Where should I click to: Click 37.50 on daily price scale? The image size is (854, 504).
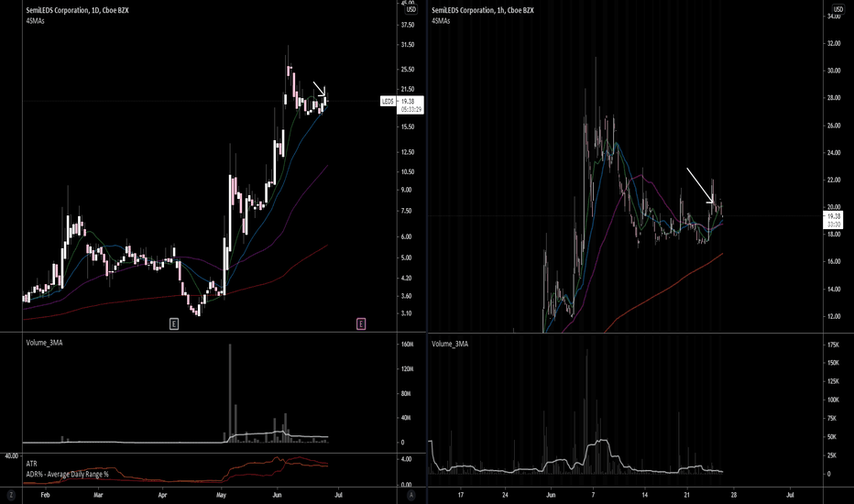408,25
